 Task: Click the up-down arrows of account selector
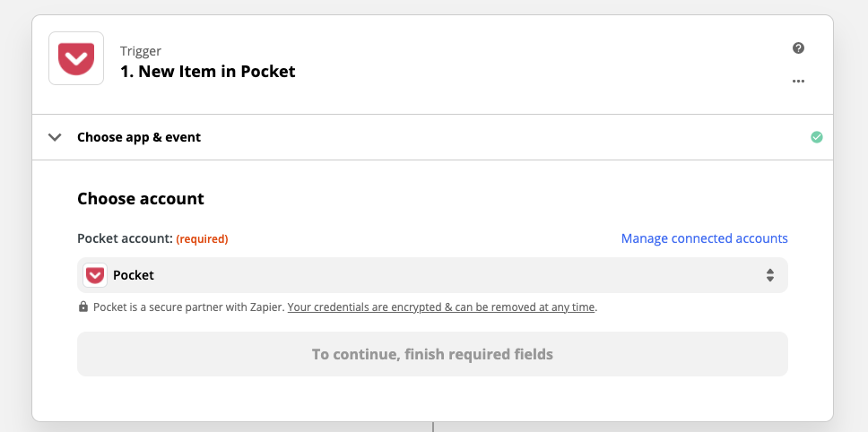(770, 275)
